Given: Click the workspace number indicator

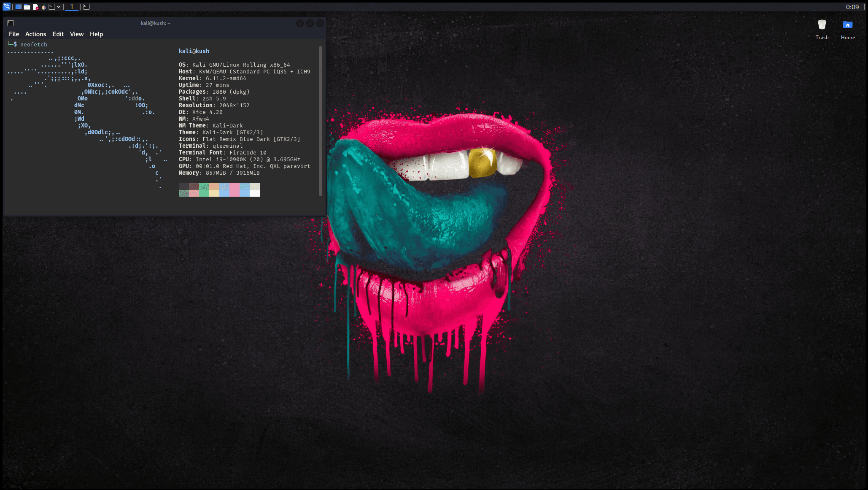Looking at the screenshot, I should point(71,7).
